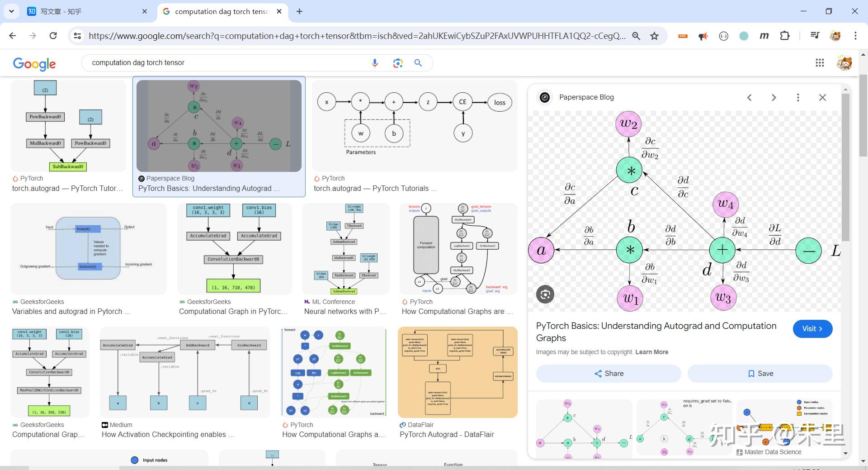Open PyTorch Basics: Understanding Autograd preview title
The width and height of the screenshot is (868, 470).
(656, 332)
